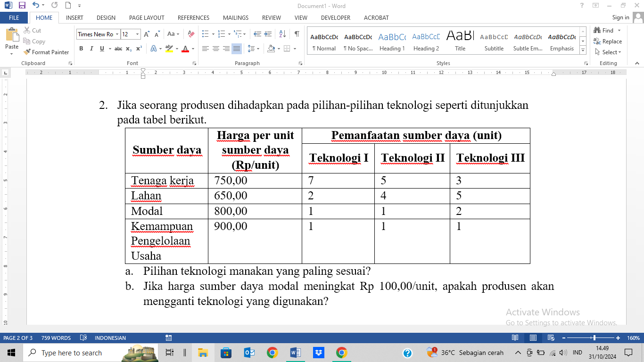This screenshot has height=362, width=644.
Task: Open Borders dropdown arrow
Action: point(295,49)
